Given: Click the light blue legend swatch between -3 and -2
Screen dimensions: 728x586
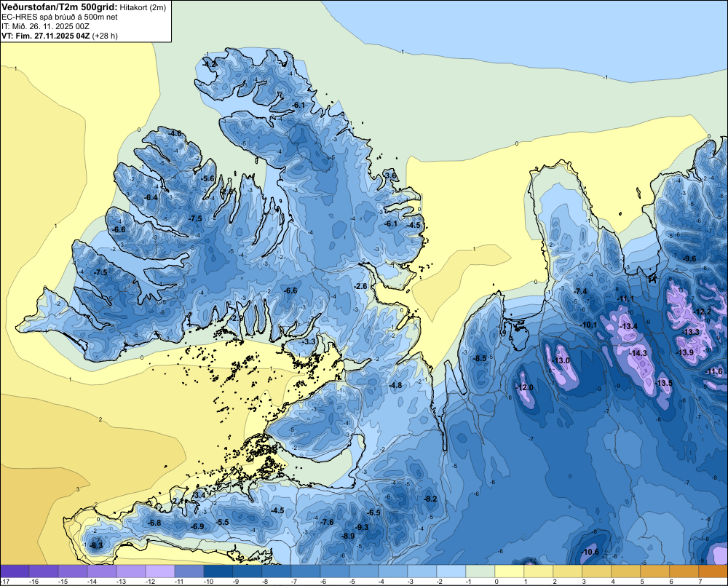Looking at the screenshot, I should [x=422, y=571].
